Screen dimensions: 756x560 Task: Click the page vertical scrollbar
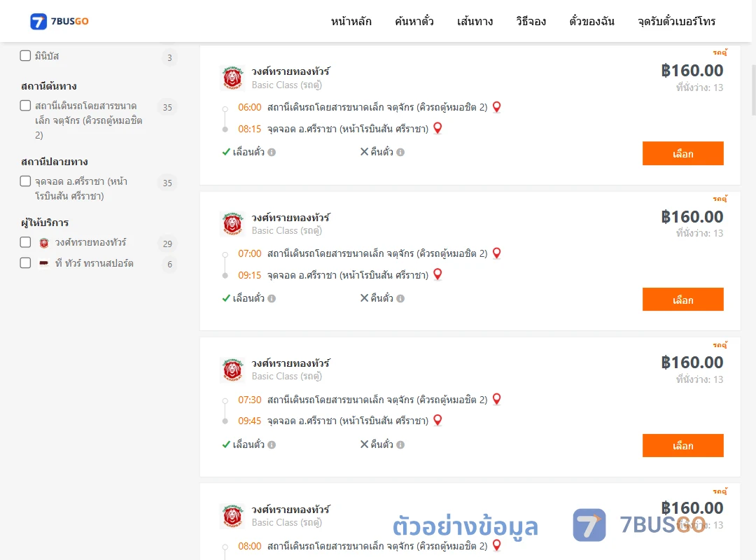pos(753,90)
